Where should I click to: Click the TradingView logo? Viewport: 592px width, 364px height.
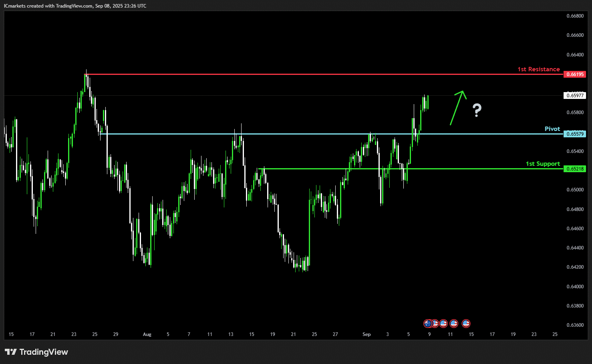[36, 352]
